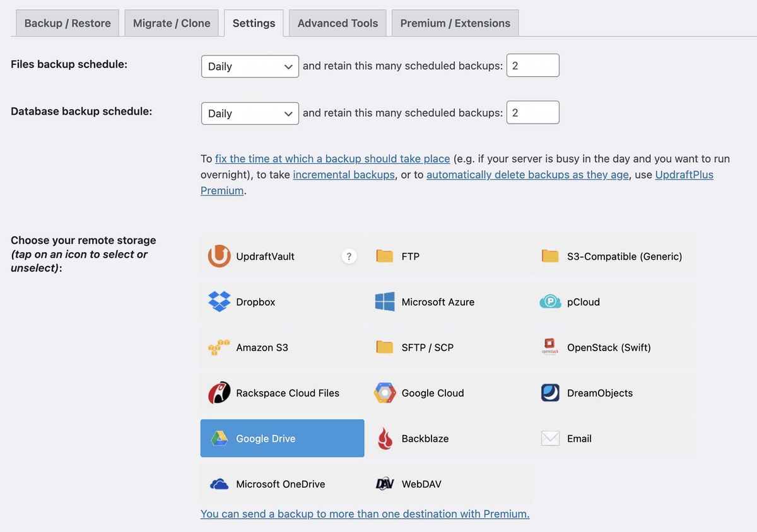Expand the UpdraftVault help tooltip

349,256
